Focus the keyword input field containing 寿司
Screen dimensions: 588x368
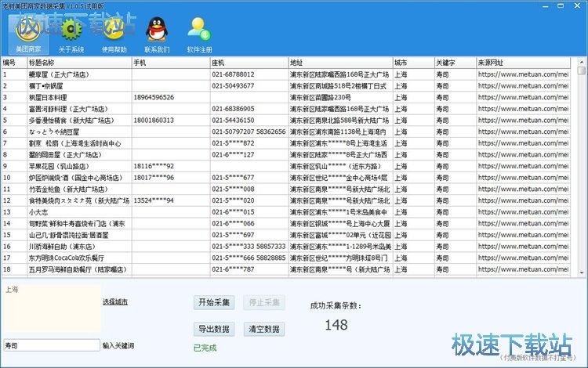point(52,345)
